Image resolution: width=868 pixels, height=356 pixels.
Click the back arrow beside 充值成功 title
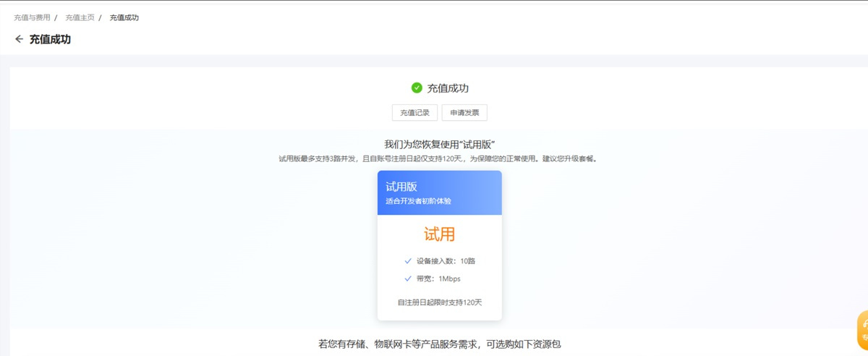pos(19,39)
